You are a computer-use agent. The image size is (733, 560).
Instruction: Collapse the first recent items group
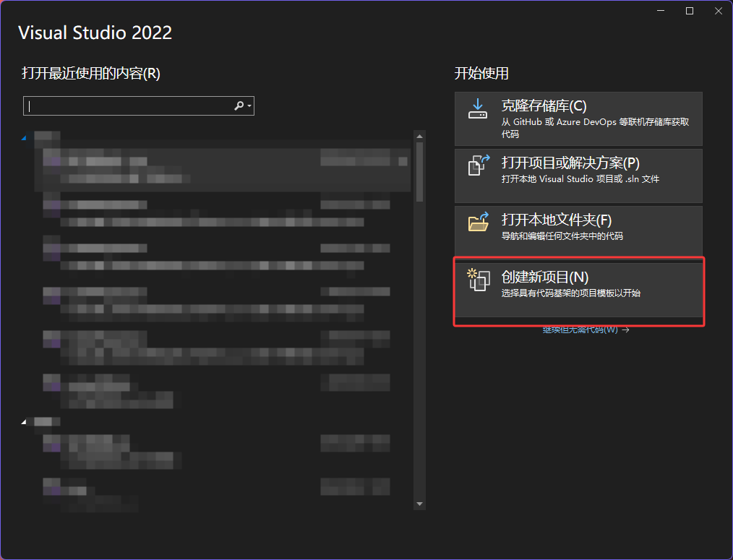(24, 137)
